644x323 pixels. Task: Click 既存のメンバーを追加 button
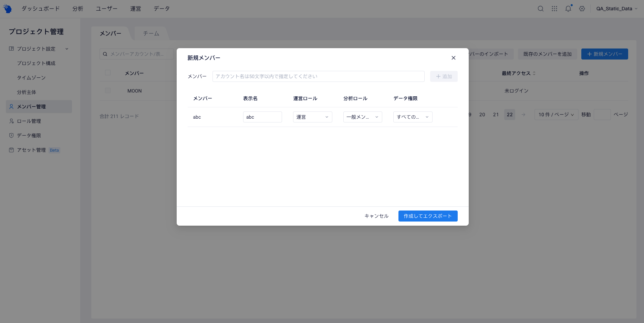(x=548, y=54)
